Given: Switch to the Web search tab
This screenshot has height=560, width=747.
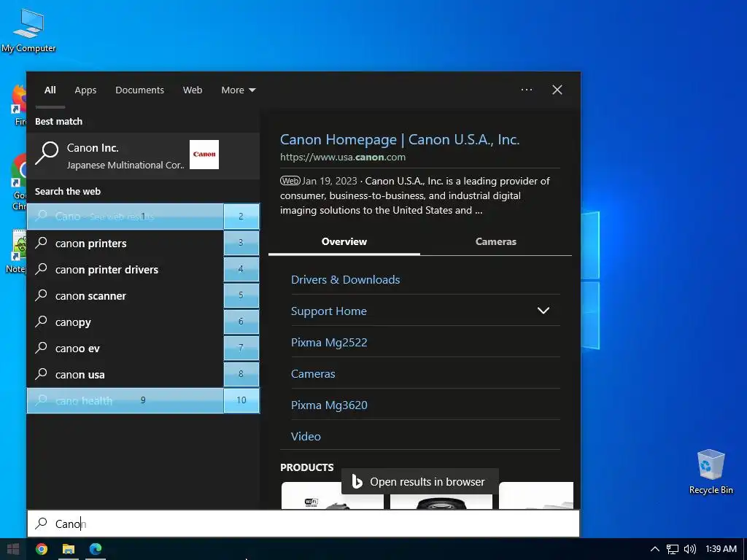Looking at the screenshot, I should point(193,90).
